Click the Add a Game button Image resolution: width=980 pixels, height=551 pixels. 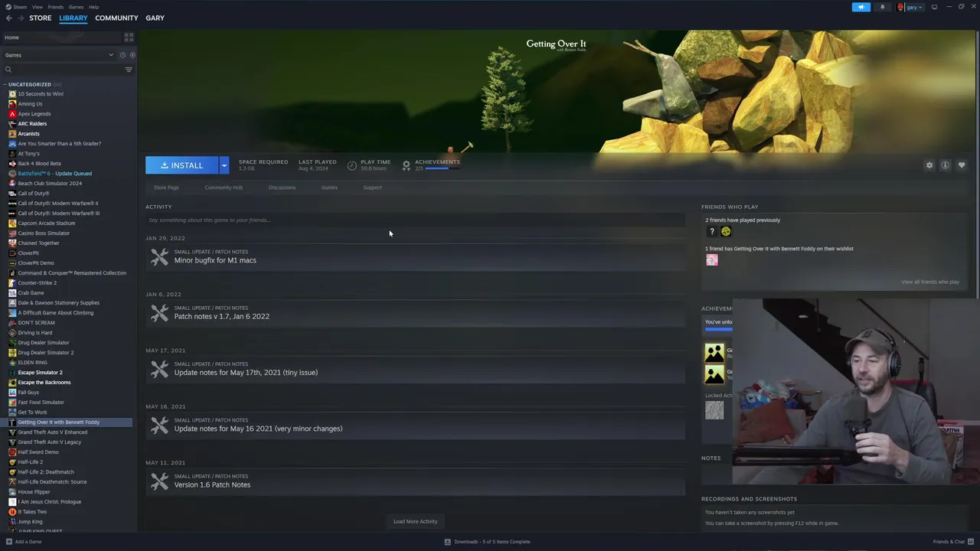[x=24, y=542]
